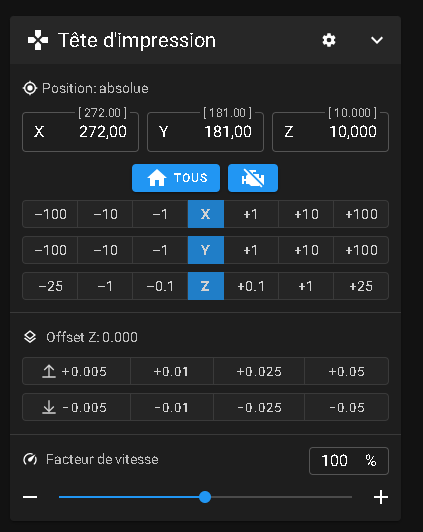The image size is (423, 532).
Task: Move Y axis by -10
Action: (105, 250)
